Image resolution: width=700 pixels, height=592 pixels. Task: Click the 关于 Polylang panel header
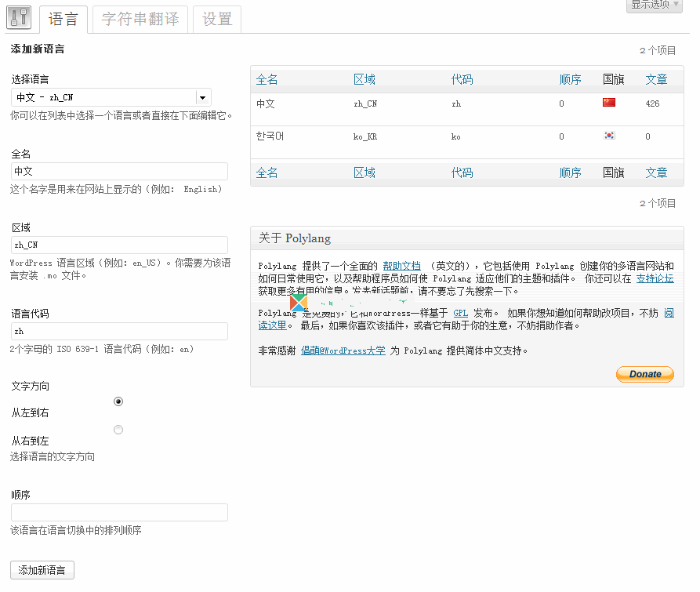pyautogui.click(x=467, y=238)
